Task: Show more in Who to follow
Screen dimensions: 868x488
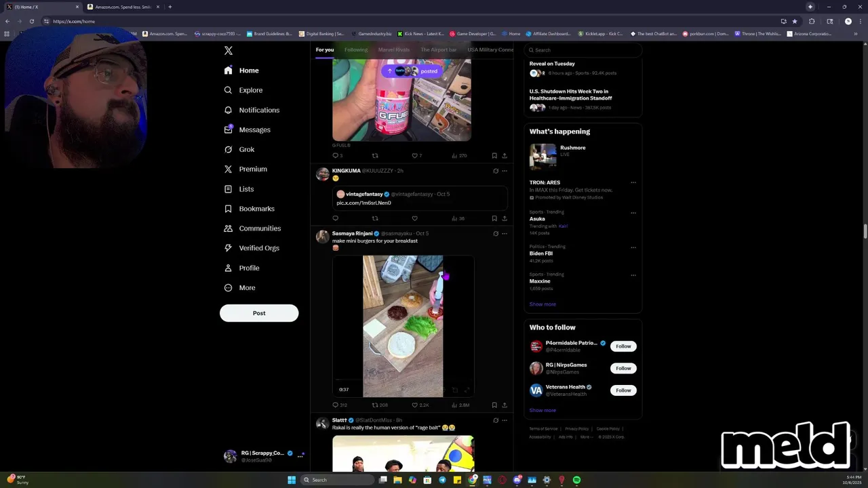Action: click(x=542, y=410)
